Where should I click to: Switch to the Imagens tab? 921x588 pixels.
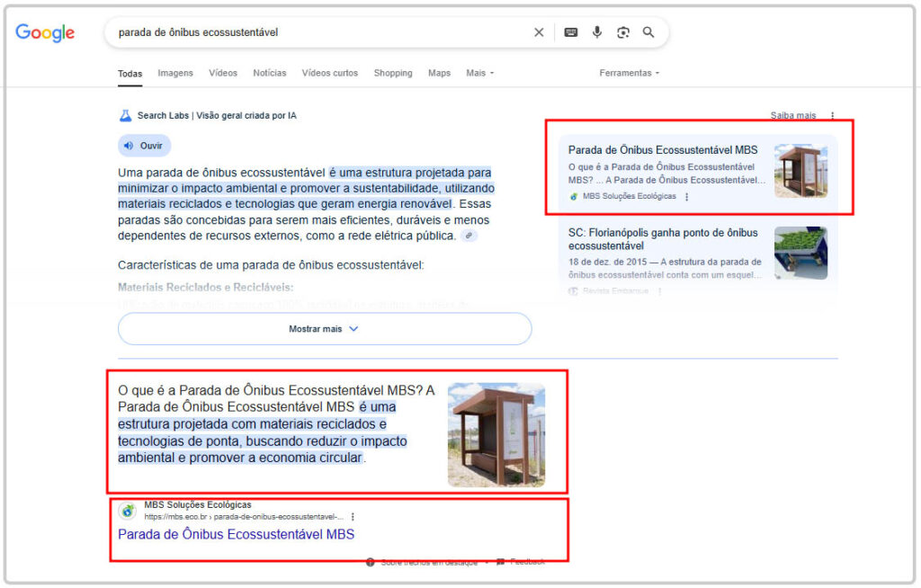pyautogui.click(x=175, y=73)
